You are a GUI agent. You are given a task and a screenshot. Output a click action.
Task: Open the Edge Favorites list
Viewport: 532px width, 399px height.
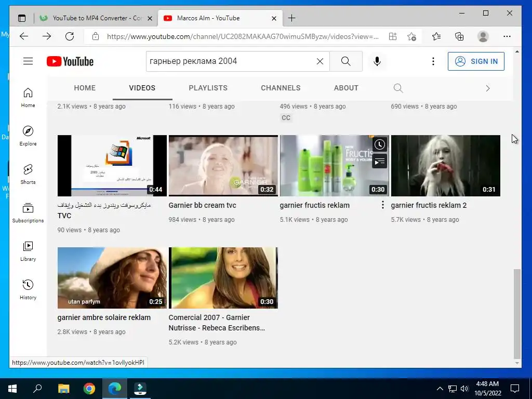coord(436,36)
